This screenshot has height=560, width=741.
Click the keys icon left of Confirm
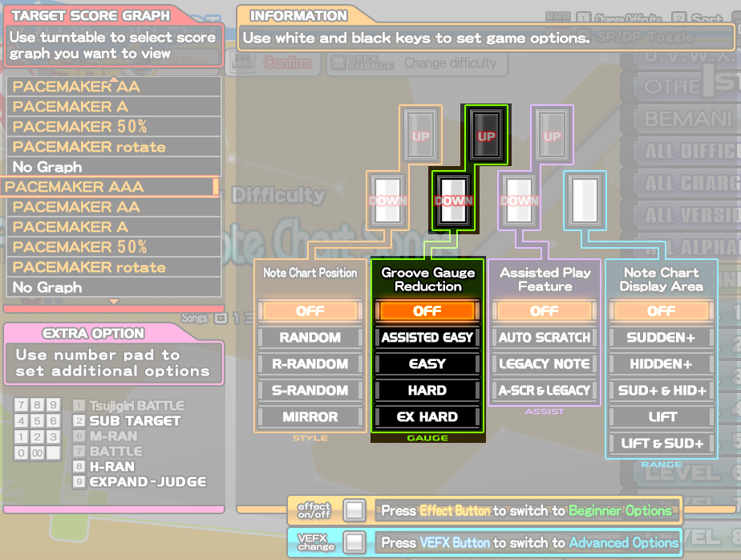tap(242, 63)
